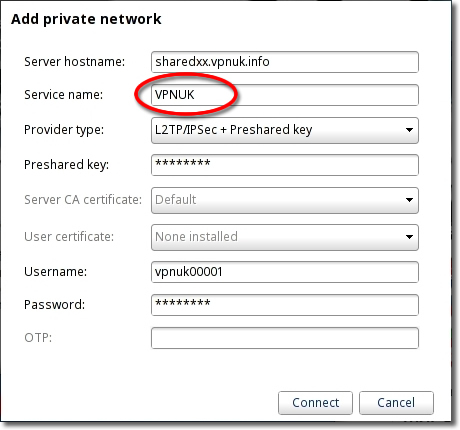
Task: Expand the User certificate dropdown
Action: pyautogui.click(x=285, y=237)
